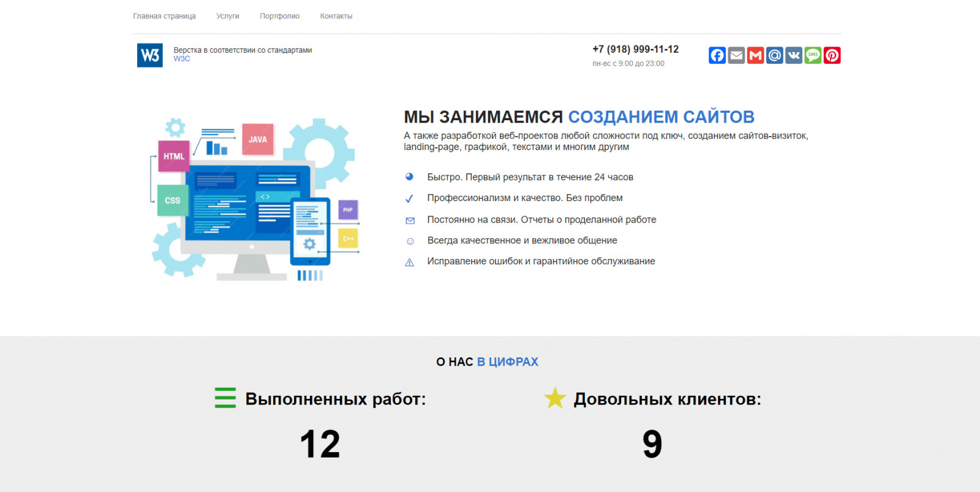Viewport: 980px width, 492px height.
Task: Click the text 'Верстка в соответствии со стандартами'
Action: point(243,50)
